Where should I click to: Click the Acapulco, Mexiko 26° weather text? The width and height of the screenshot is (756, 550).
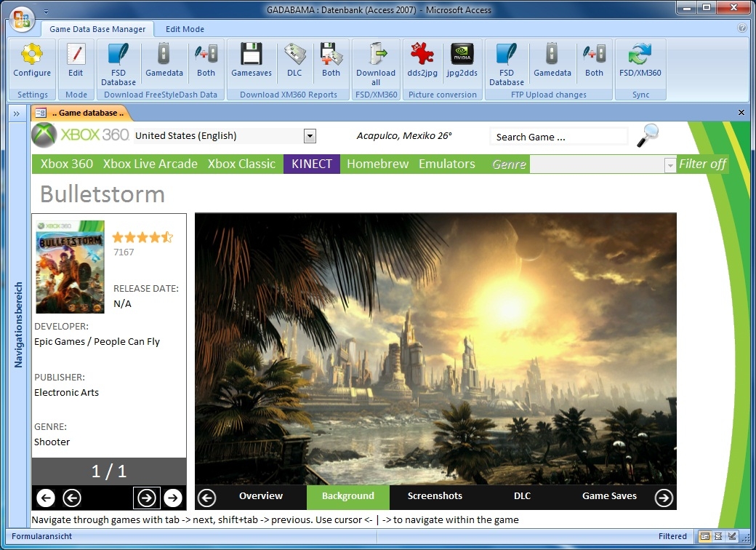(x=404, y=135)
